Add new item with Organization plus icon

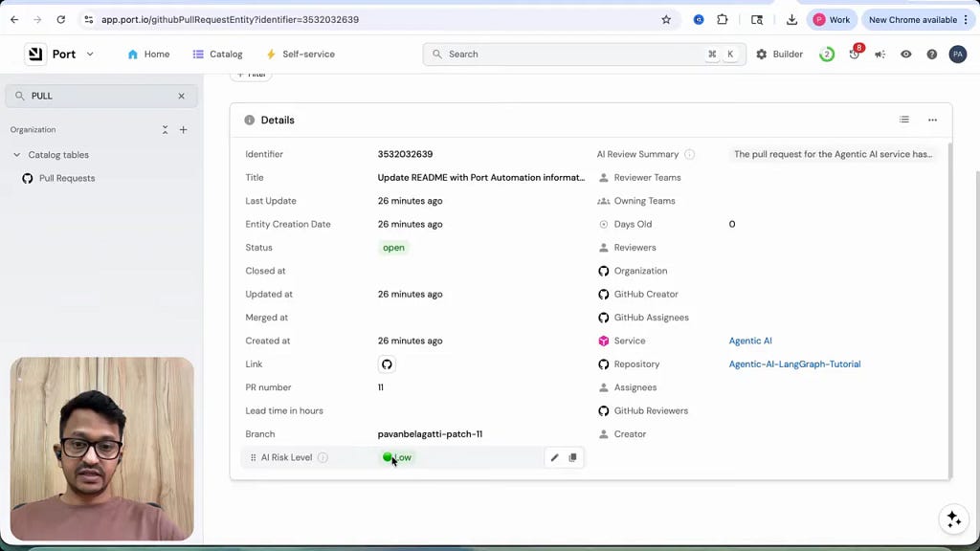pos(183,130)
